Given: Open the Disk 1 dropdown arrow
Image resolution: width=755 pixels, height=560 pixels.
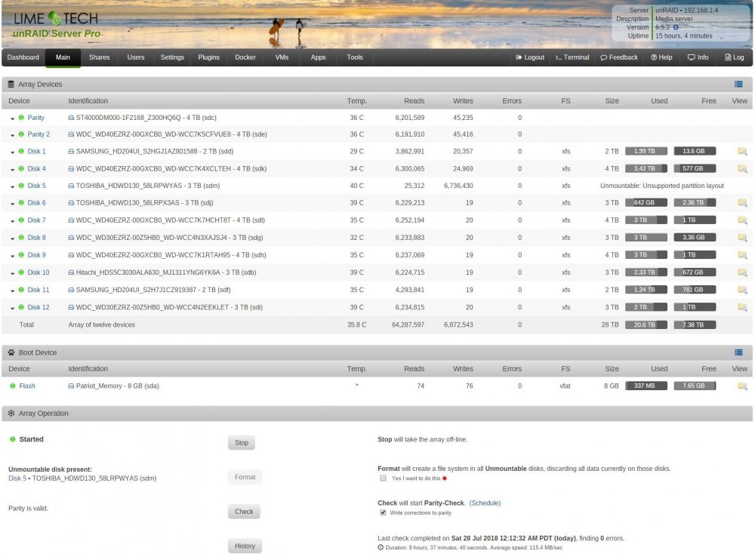Looking at the screenshot, I should [x=13, y=152].
